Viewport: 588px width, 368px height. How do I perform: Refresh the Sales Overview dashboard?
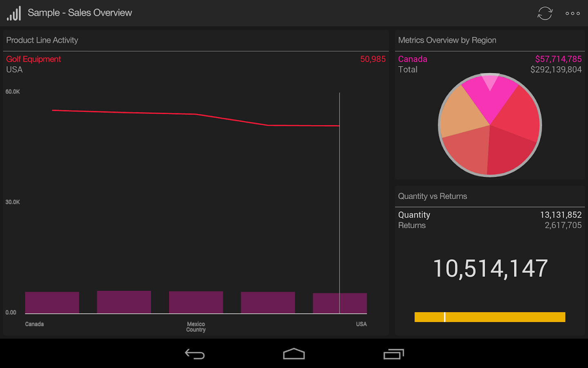[x=546, y=13]
